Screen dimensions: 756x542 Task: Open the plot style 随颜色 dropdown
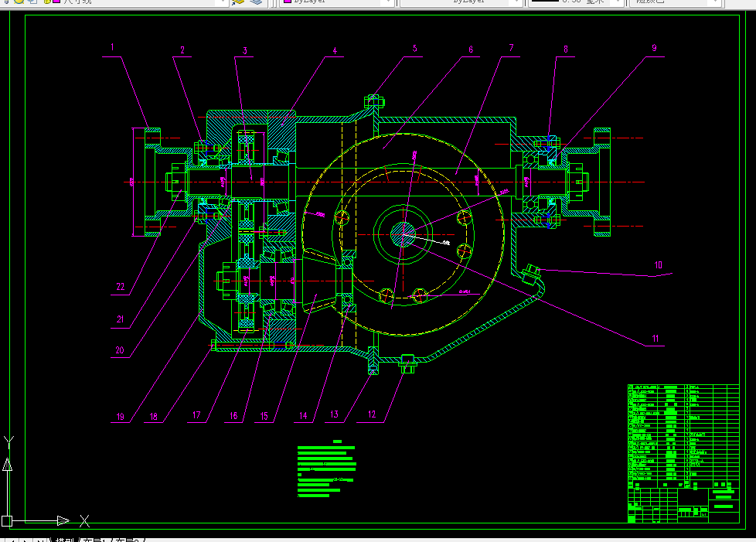point(675,2)
